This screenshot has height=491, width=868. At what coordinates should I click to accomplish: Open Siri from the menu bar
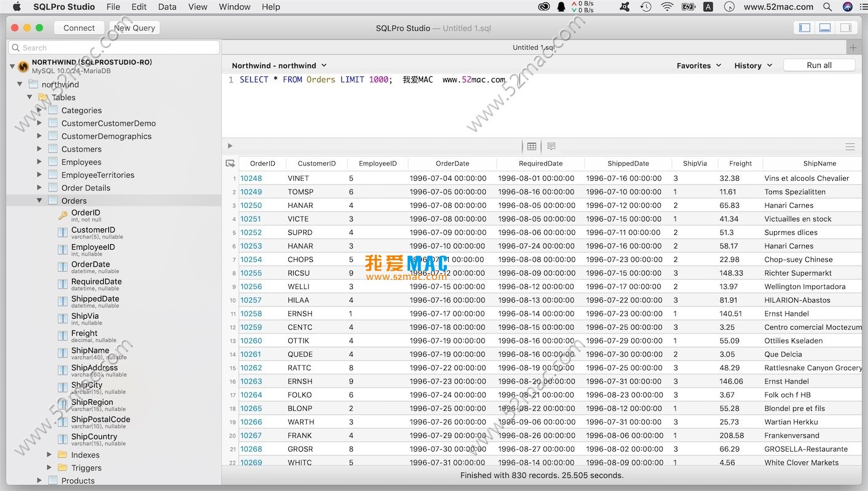[848, 7]
